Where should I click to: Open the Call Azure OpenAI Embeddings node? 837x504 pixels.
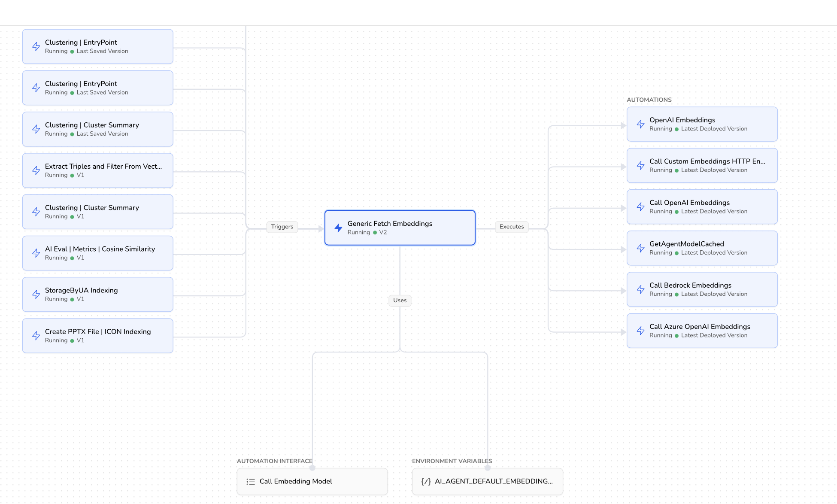point(702,331)
